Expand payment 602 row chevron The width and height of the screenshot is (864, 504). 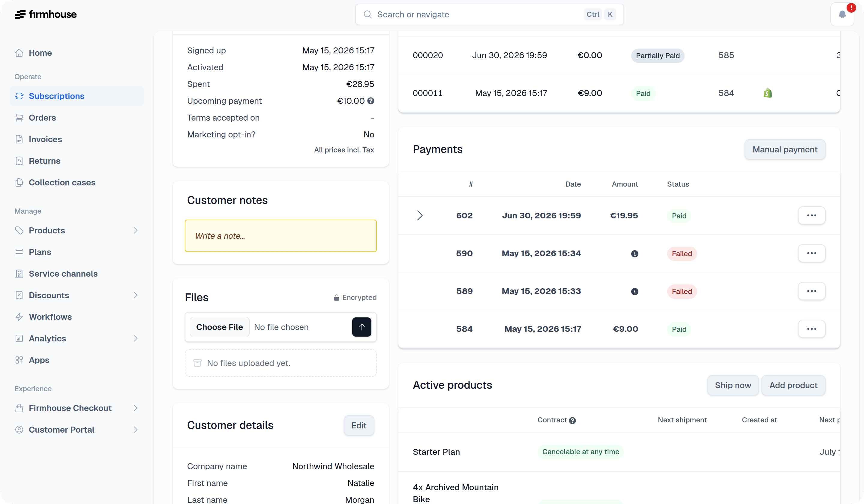point(420,216)
